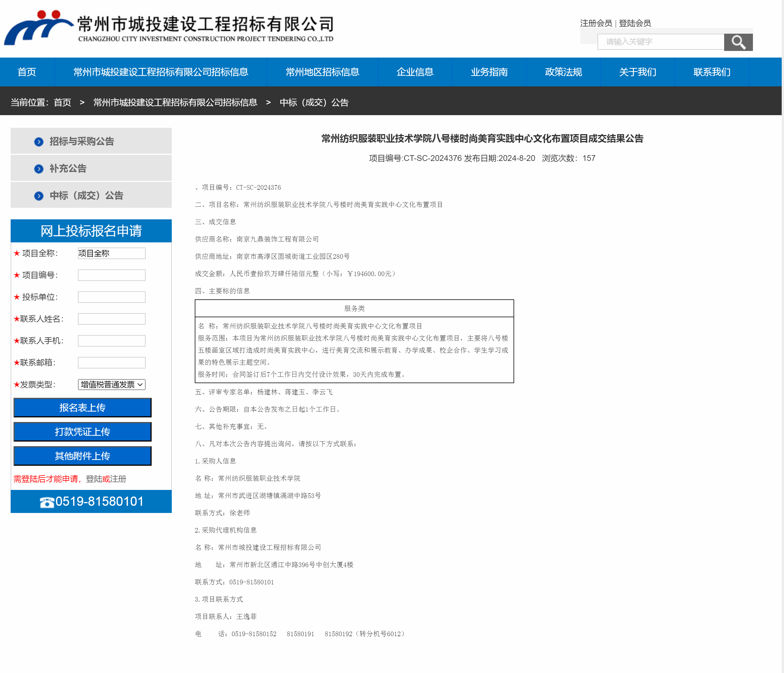The width and height of the screenshot is (784, 673).
Task: Click the telephone icon next to 0519-81580101
Action: pos(47,502)
